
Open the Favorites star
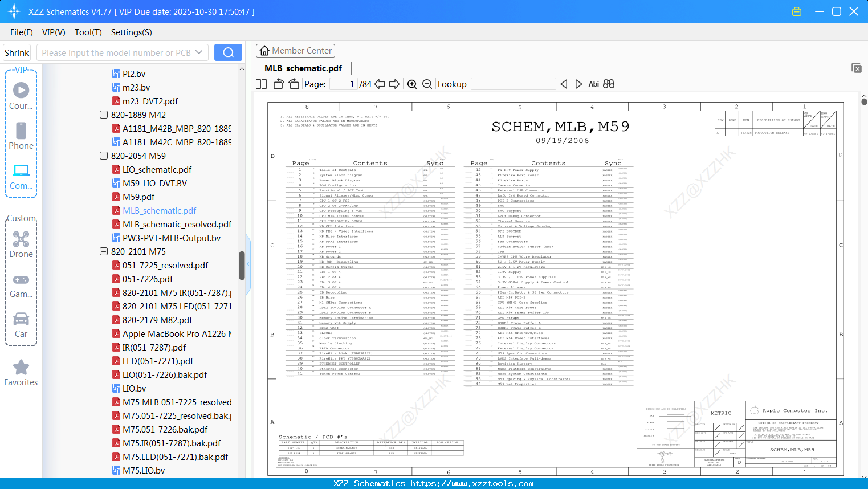21,373
